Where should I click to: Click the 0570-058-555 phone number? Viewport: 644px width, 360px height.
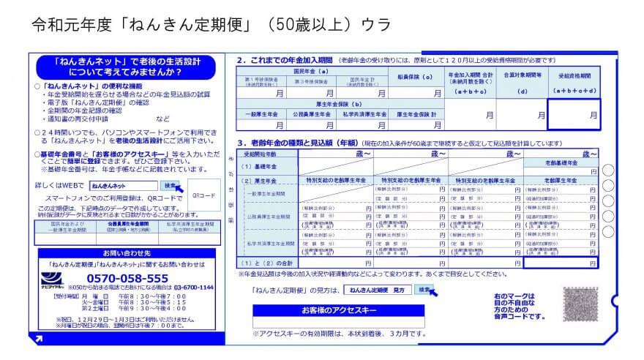click(x=127, y=278)
